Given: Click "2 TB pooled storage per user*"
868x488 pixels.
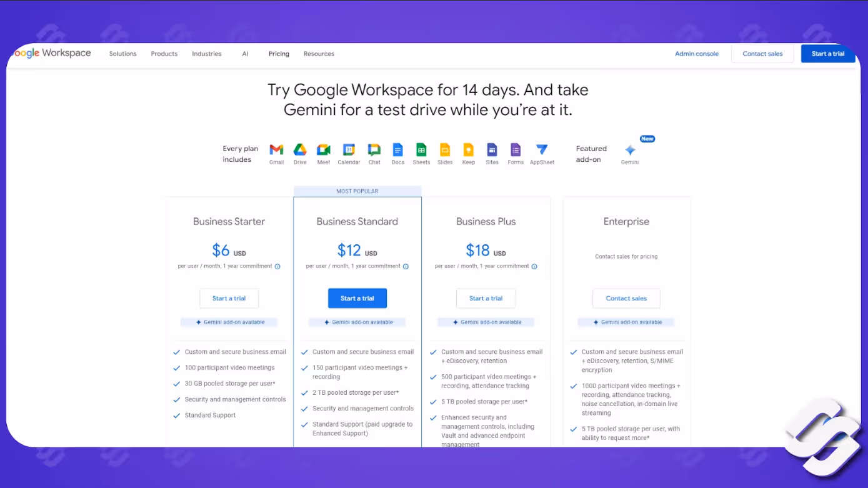Looking at the screenshot, I should pyautogui.click(x=356, y=393).
